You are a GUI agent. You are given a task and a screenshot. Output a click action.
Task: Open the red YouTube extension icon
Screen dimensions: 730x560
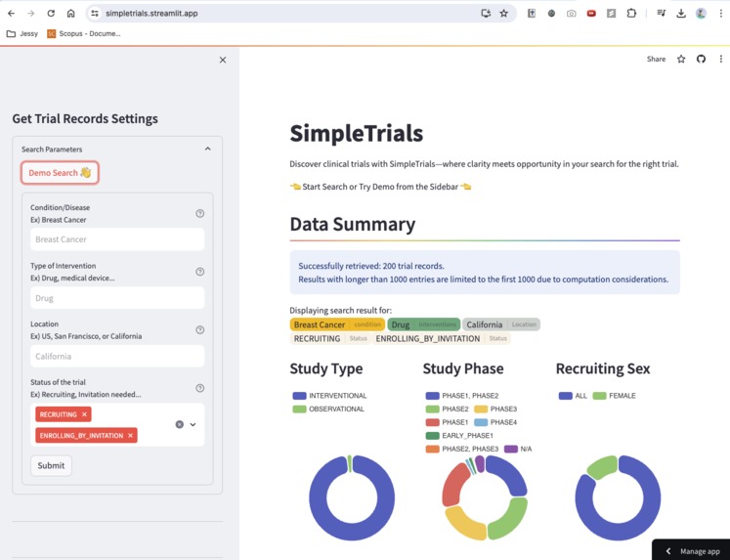pyautogui.click(x=591, y=14)
